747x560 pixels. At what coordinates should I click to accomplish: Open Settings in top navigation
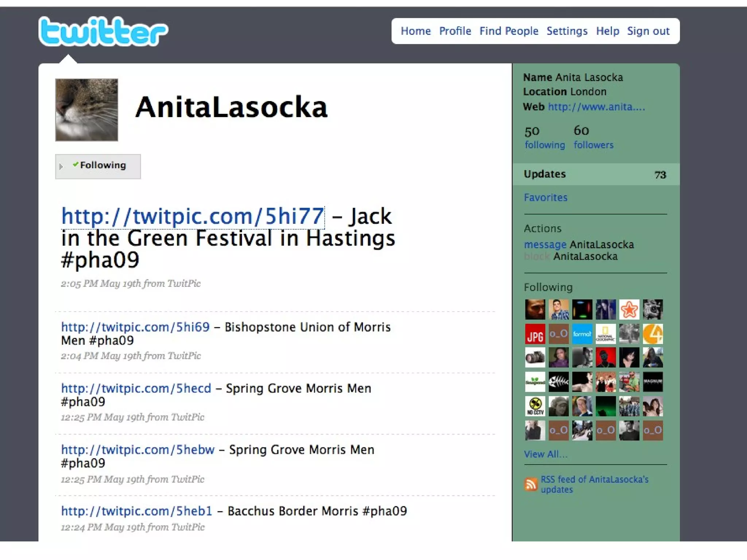(566, 31)
